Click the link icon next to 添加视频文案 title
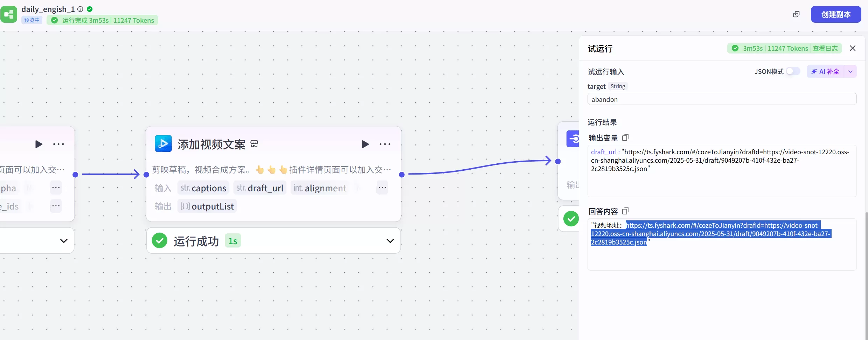 coord(254,143)
